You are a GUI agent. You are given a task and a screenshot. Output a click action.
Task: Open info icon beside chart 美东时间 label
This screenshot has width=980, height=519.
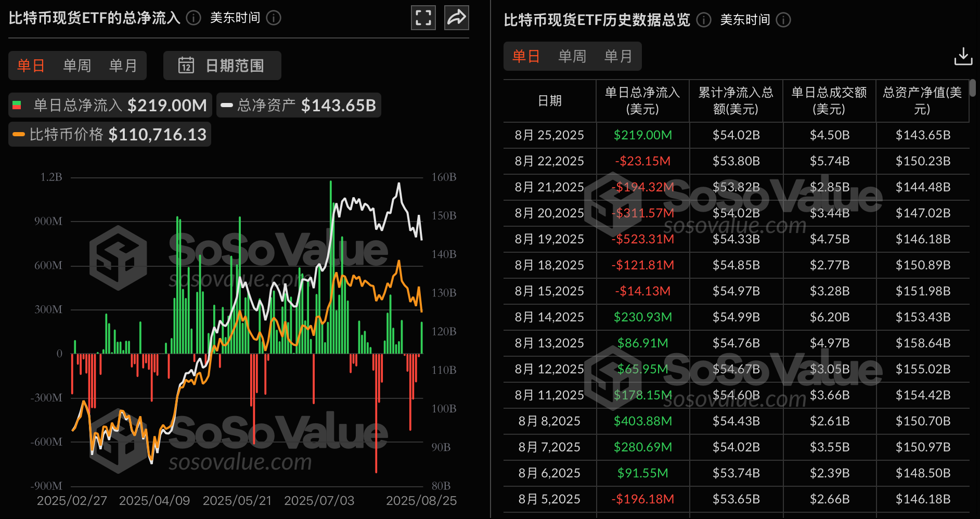click(x=274, y=18)
